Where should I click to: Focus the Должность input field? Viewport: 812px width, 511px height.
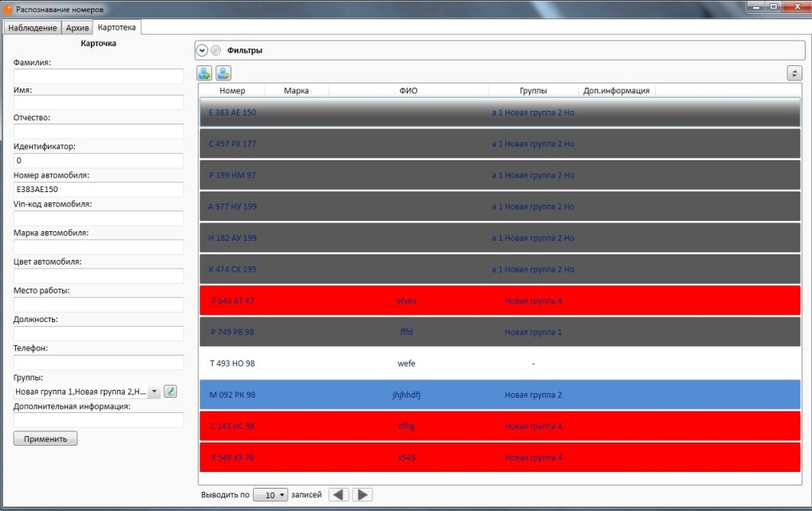pyautogui.click(x=98, y=333)
